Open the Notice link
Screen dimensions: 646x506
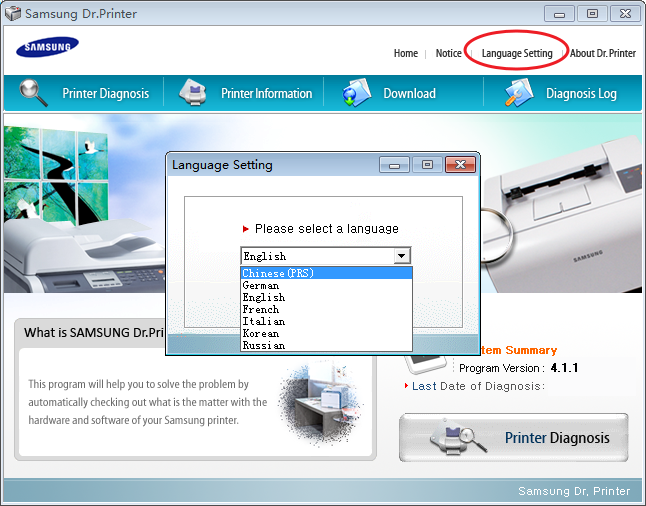(x=449, y=53)
